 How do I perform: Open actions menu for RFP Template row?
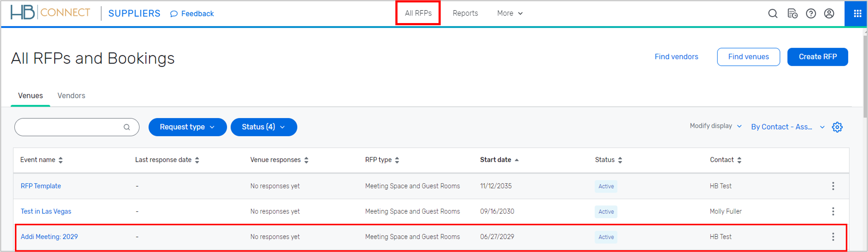click(x=833, y=186)
